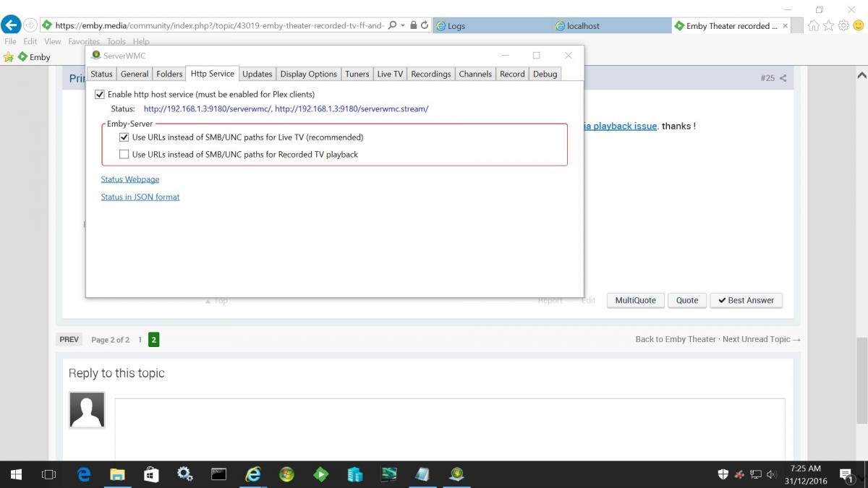This screenshot has height=488, width=868.
Task: Check Use URLs for Recorded TV playback
Action: [x=124, y=154]
